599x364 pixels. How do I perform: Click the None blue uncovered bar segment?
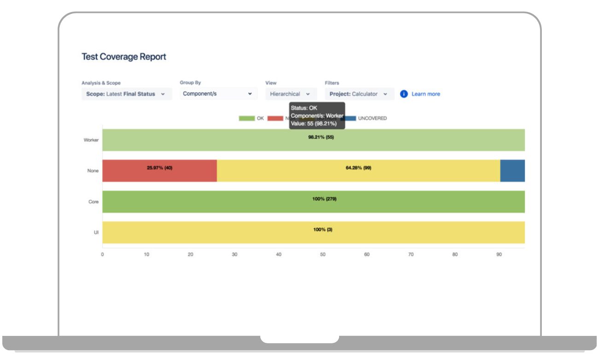(x=512, y=171)
